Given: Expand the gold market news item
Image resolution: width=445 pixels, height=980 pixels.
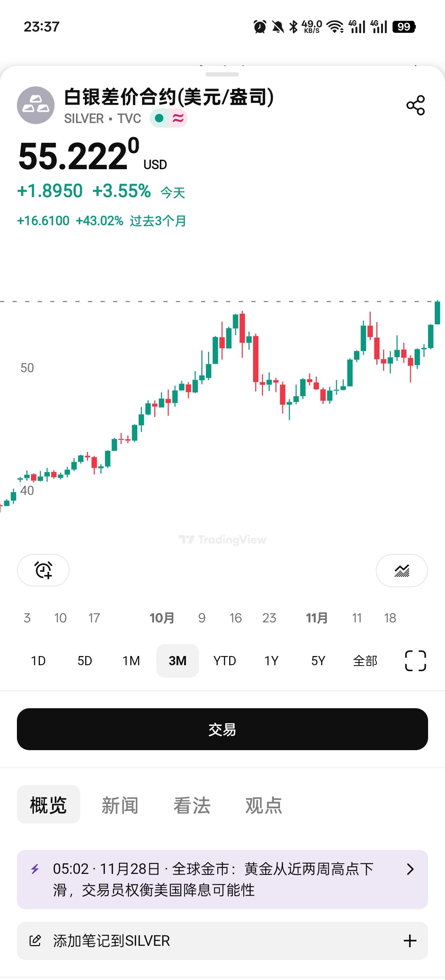Looking at the screenshot, I should (410, 869).
